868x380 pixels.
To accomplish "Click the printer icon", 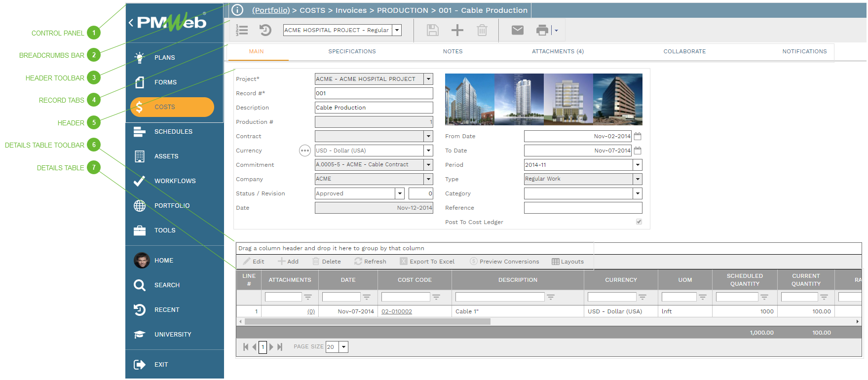I will point(542,31).
